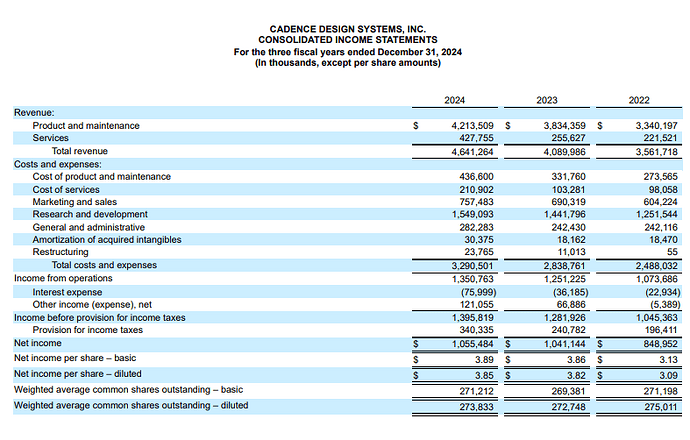
Task: Select tax provision 340,335
Action: 477,330
